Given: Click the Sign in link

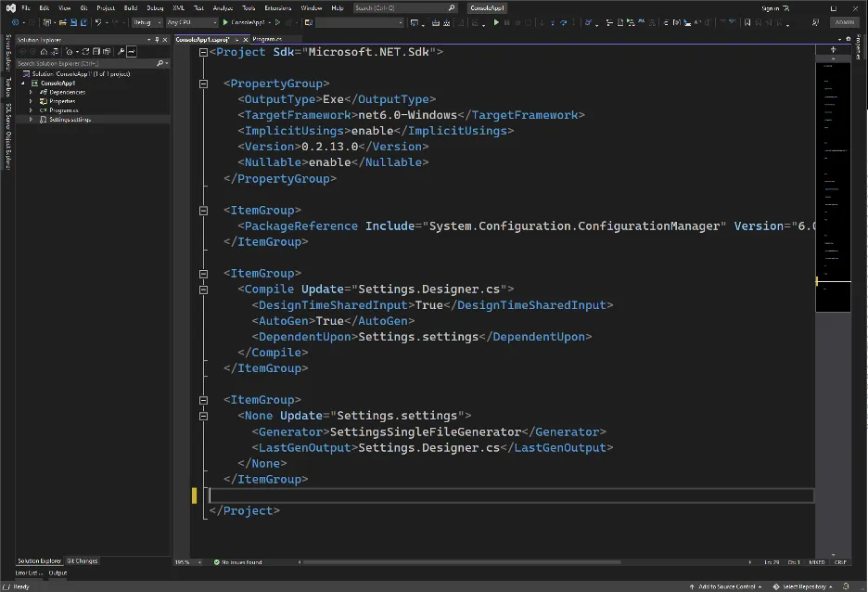Looking at the screenshot, I should [x=770, y=7].
